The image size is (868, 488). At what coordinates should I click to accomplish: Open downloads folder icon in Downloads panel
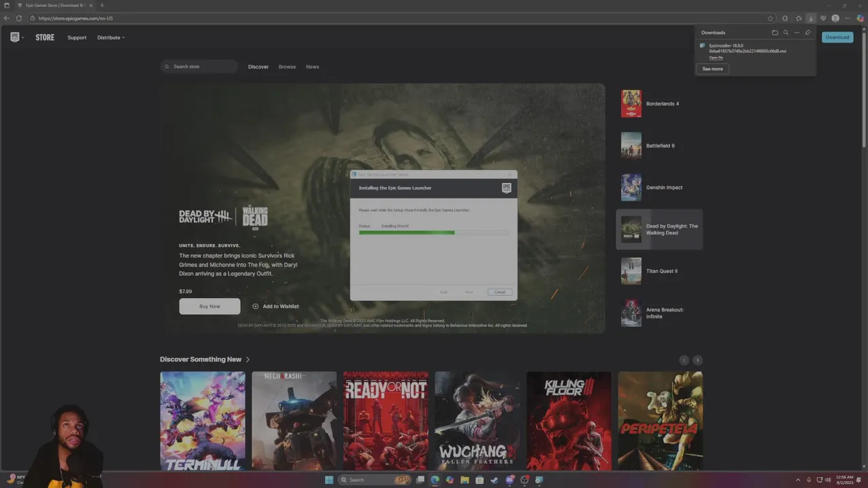click(x=775, y=33)
